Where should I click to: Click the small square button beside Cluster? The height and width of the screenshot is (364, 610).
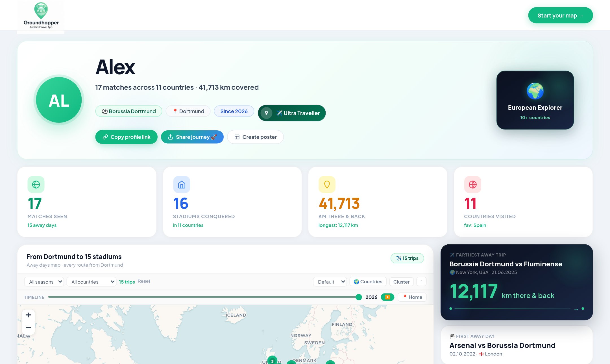pyautogui.click(x=421, y=282)
